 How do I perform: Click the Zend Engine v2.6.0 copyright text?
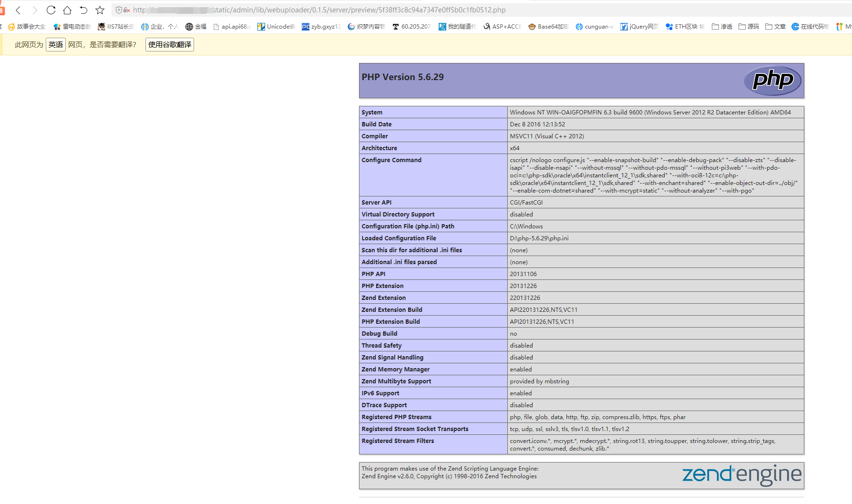coord(449,476)
